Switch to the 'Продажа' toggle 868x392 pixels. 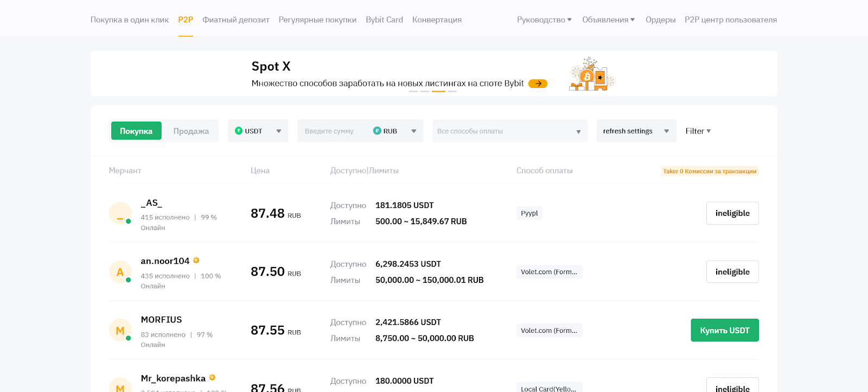point(191,131)
